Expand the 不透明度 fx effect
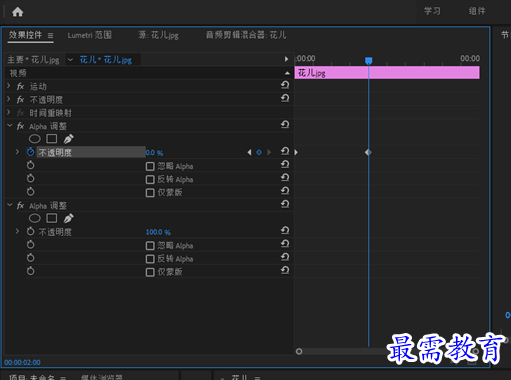The height and width of the screenshot is (380, 511). [x=9, y=99]
